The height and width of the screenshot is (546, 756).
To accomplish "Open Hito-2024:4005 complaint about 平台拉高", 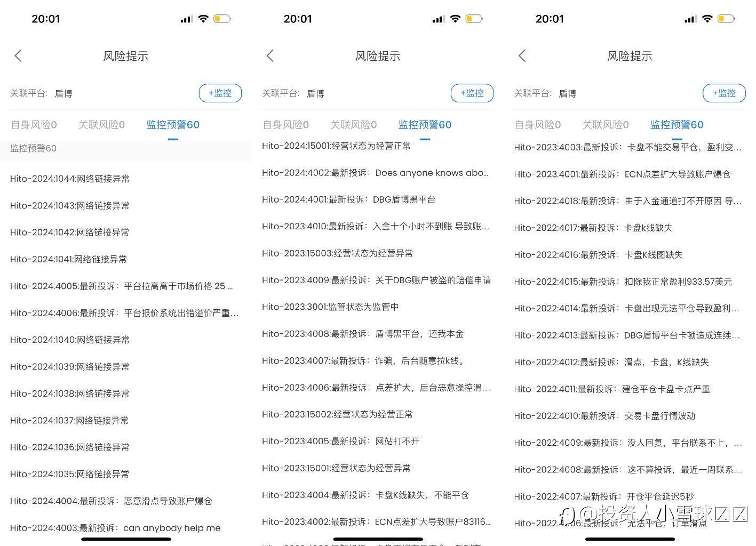I will click(122, 286).
